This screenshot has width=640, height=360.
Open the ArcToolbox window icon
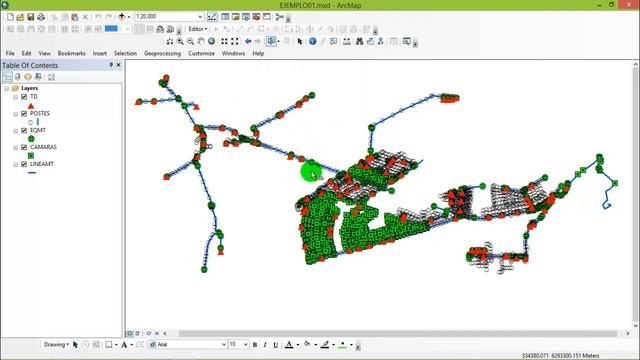pyautogui.click(x=256, y=17)
